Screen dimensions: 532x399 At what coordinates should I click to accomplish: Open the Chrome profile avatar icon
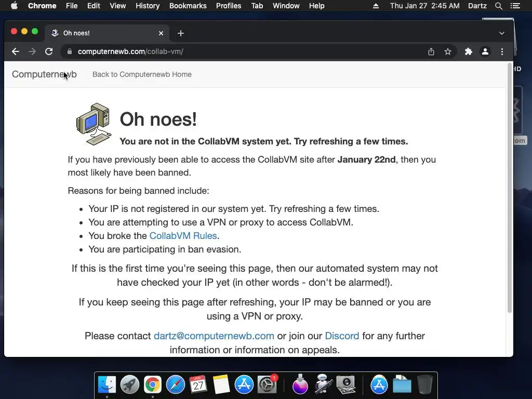coord(485,51)
